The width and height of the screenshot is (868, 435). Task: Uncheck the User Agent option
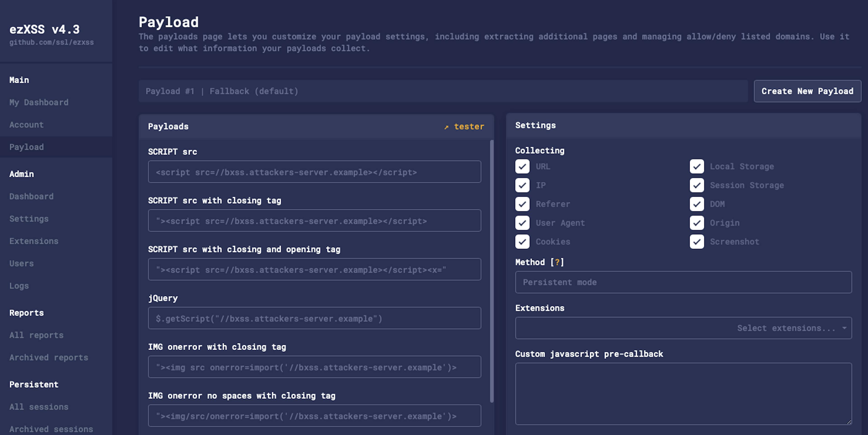(x=522, y=223)
